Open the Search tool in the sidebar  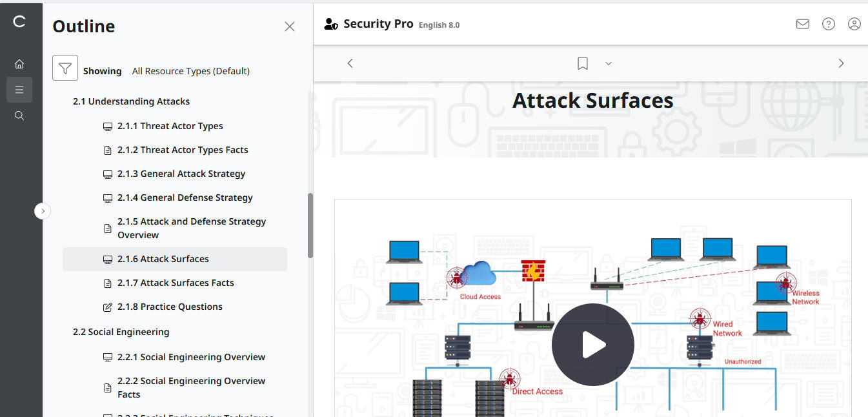[x=19, y=115]
